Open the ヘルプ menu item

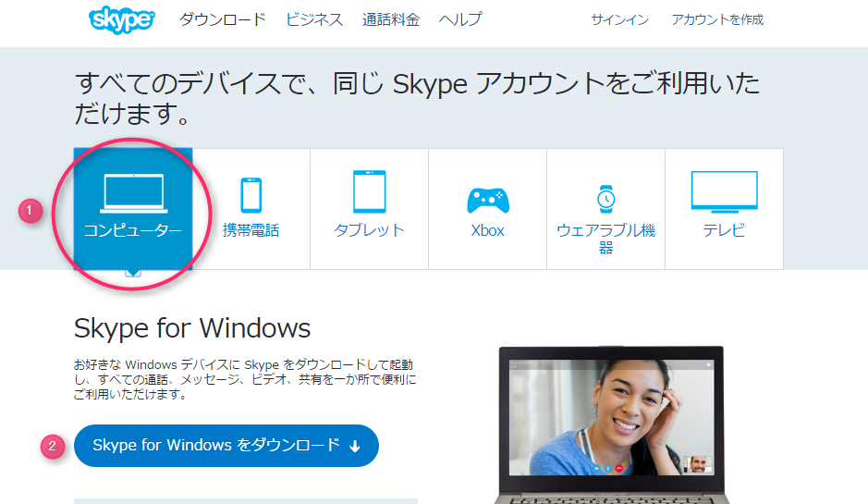tap(460, 19)
